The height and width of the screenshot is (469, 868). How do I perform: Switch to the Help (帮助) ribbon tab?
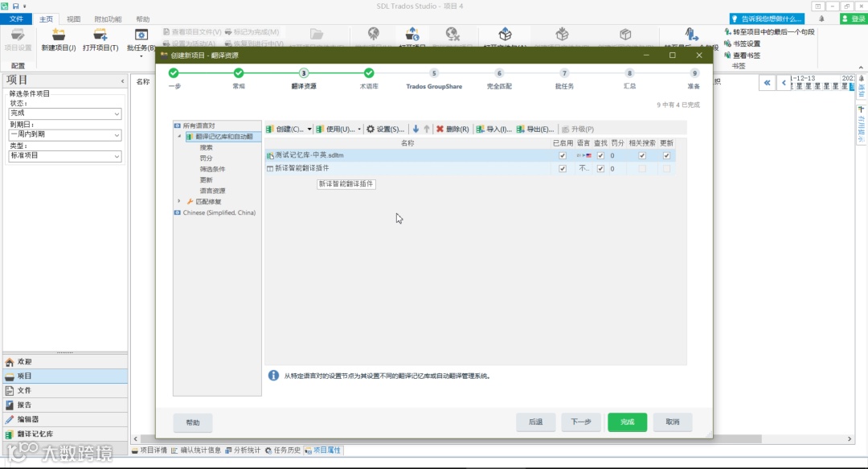(x=143, y=19)
